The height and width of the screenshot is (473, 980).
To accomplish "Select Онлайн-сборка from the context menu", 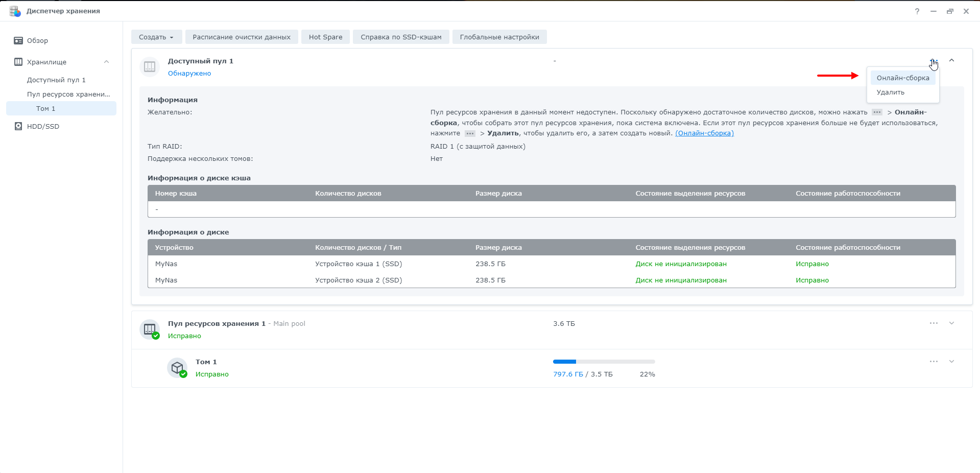I will [x=902, y=78].
